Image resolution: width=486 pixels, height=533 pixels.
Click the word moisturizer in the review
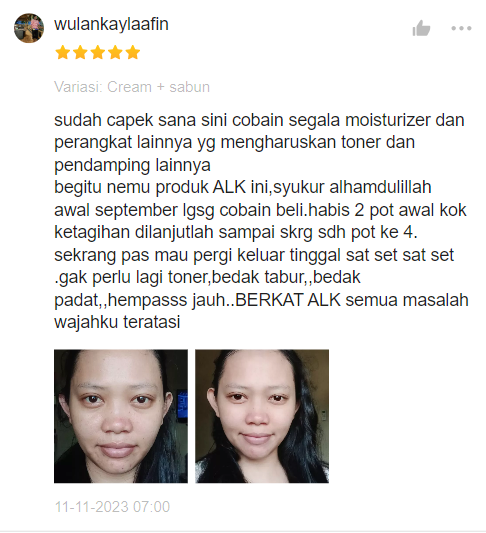click(388, 120)
